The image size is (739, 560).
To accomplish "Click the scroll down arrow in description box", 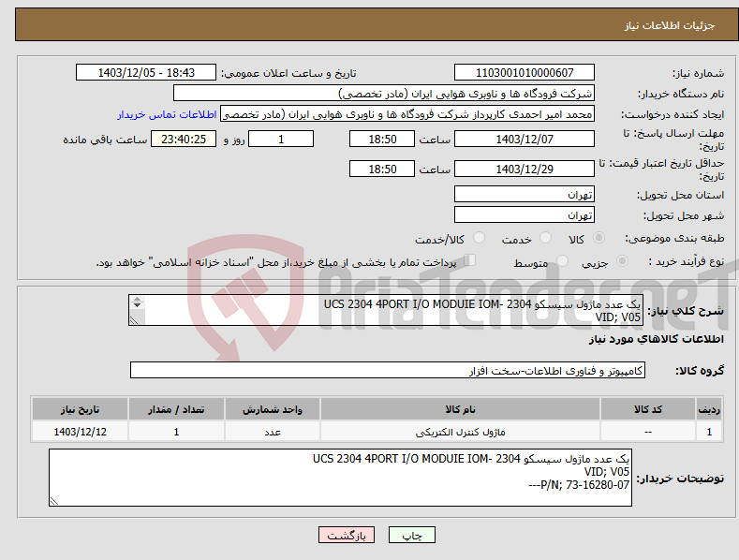I will 137,305.
